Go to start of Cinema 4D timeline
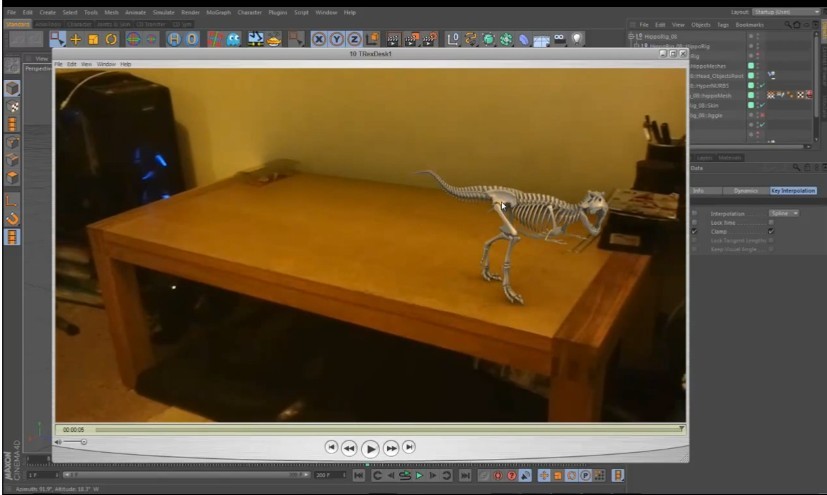Viewport: 827px width, 495px height. [x=359, y=475]
